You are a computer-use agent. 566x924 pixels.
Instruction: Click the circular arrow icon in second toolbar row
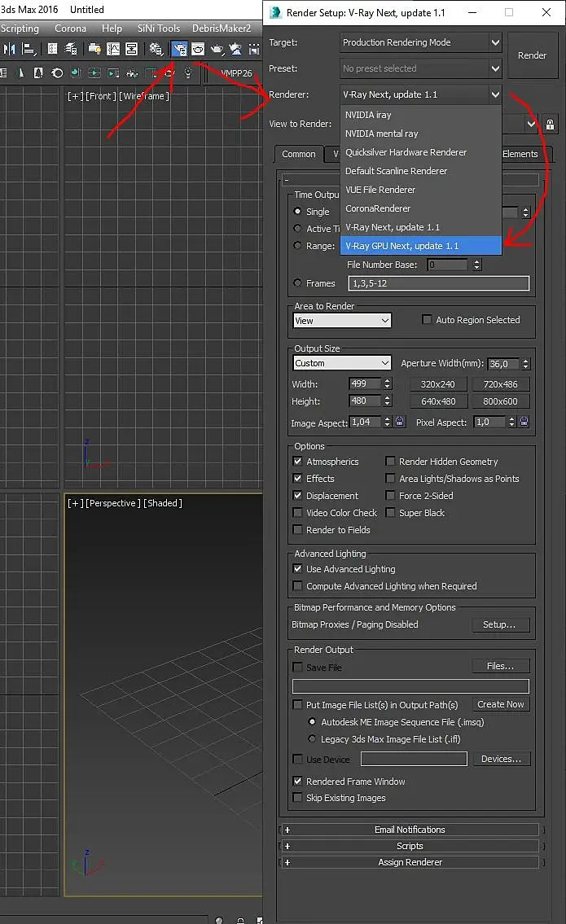[57, 72]
